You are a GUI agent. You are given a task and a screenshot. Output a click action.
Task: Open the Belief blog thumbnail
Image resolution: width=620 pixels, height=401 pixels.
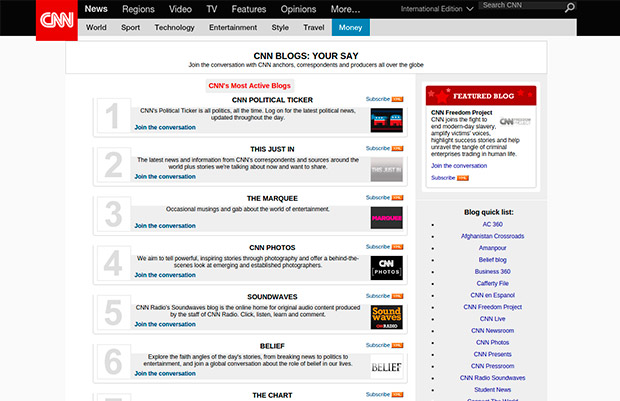[386, 367]
